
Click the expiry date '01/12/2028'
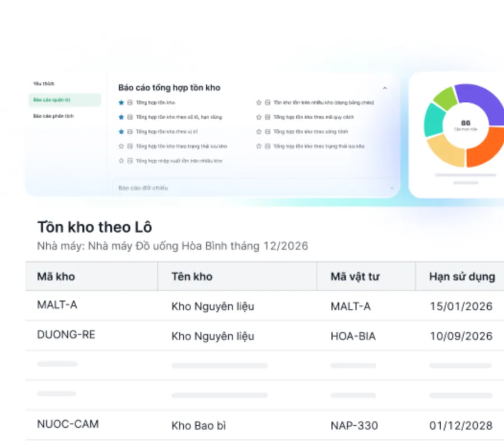(461, 426)
